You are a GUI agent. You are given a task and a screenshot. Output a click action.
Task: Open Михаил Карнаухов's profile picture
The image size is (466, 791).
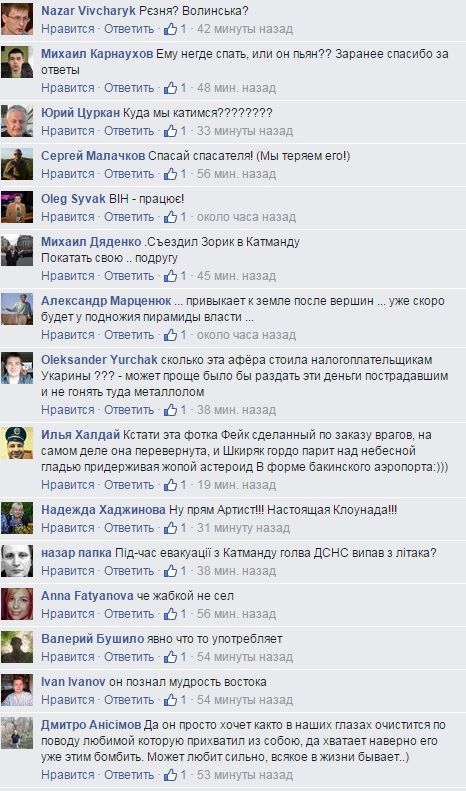(x=17, y=62)
